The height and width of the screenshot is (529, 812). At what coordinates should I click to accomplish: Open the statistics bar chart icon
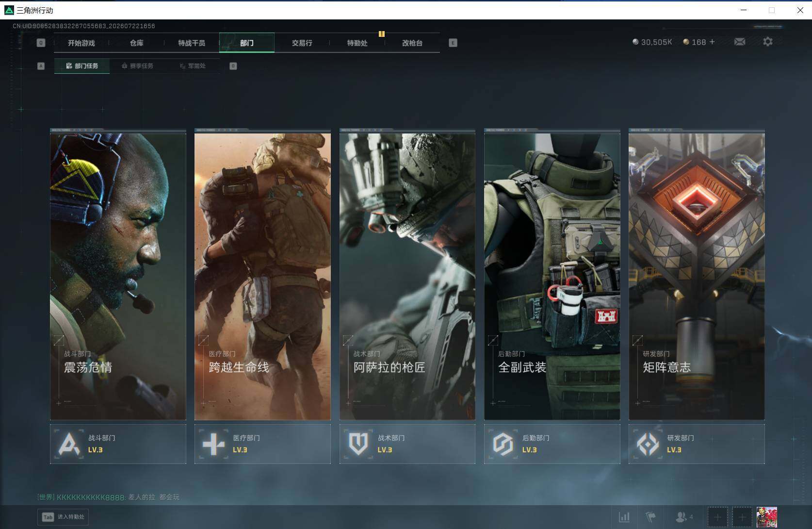(x=624, y=517)
